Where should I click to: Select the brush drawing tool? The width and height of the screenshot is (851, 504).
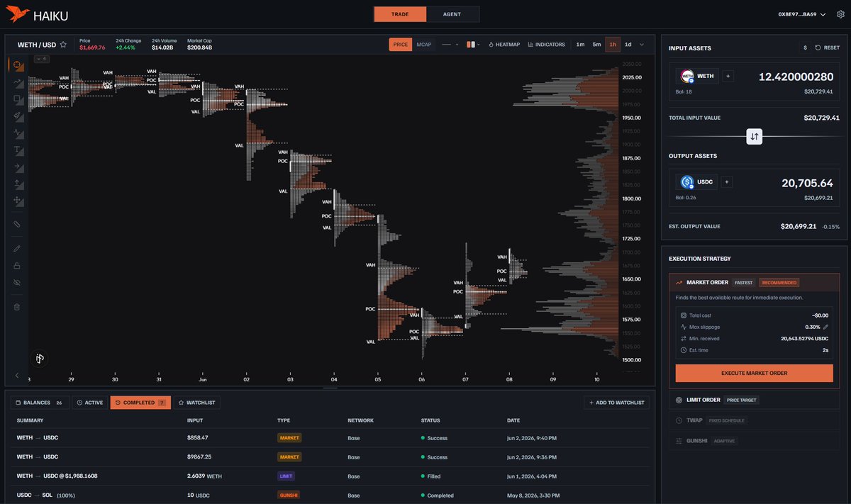tap(17, 116)
